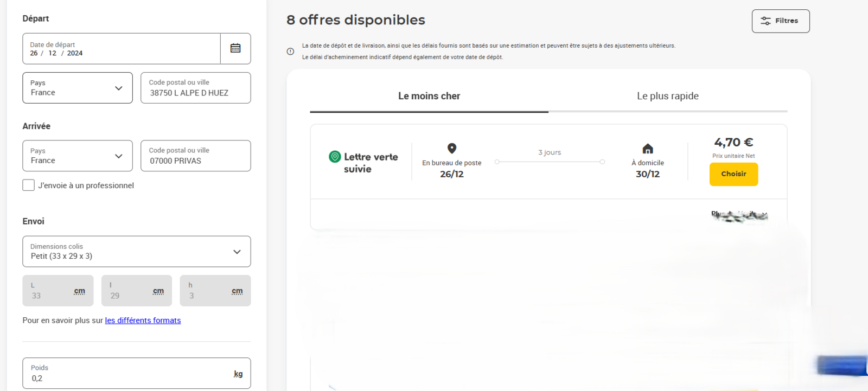This screenshot has height=391, width=868.
Task: Click the arrival postal code field
Action: [x=195, y=156]
